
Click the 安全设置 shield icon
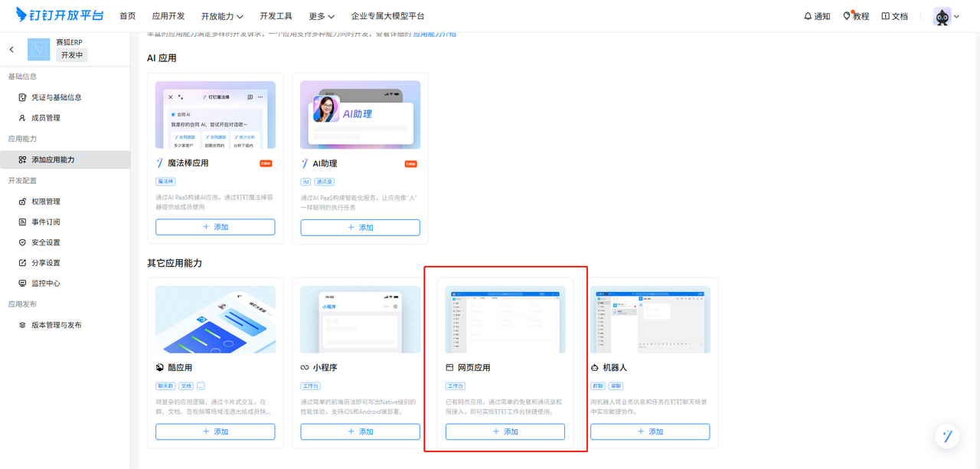pyautogui.click(x=22, y=242)
